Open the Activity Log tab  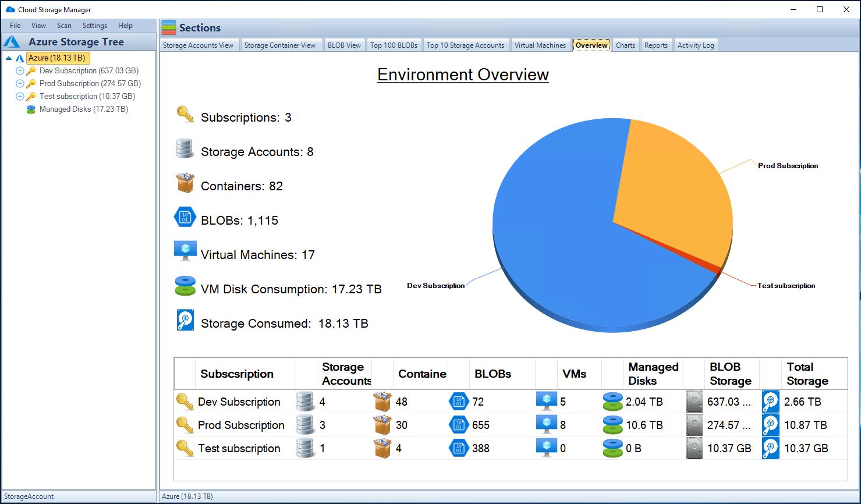coord(696,45)
